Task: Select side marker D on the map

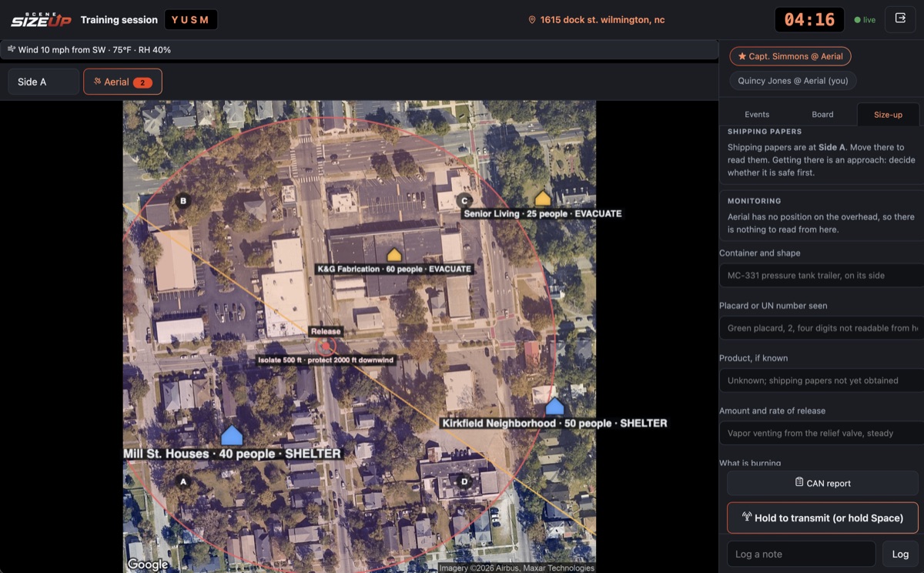Action: pyautogui.click(x=464, y=482)
